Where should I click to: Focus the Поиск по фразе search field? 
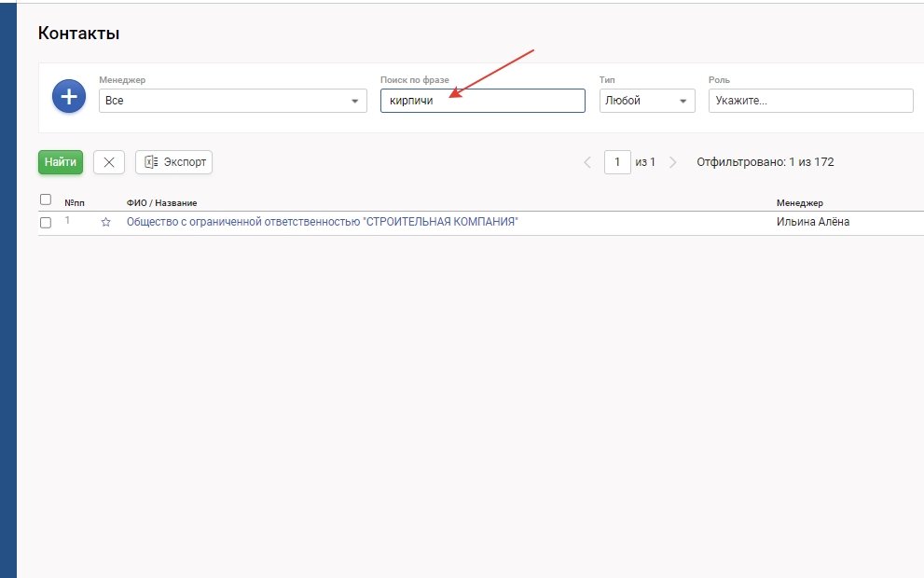click(x=482, y=101)
